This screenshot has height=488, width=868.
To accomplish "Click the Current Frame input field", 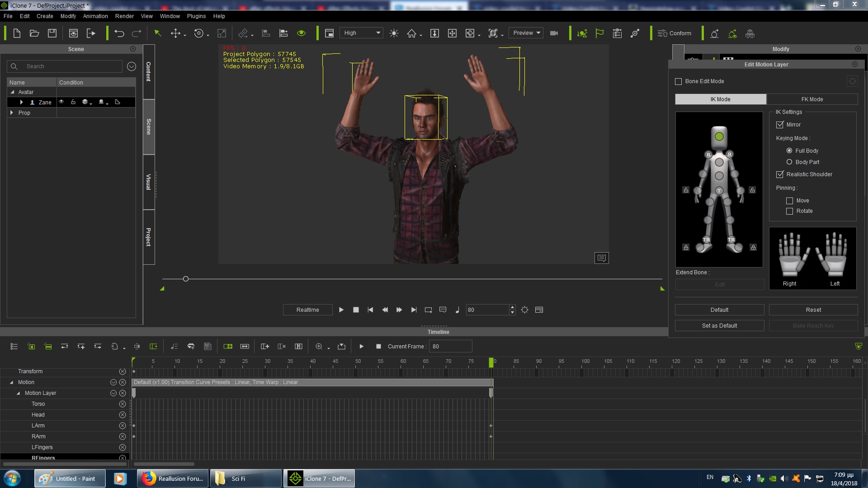I will [450, 347].
